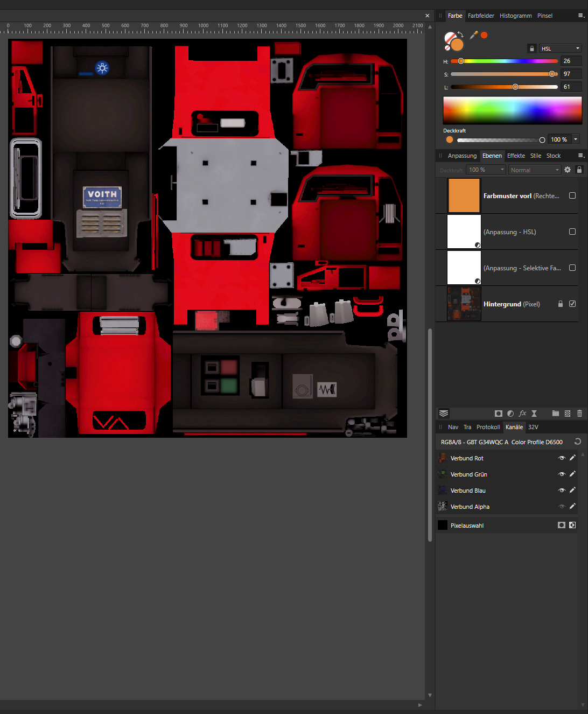Edit the Verbund Rot channel with pencil icon
This screenshot has width=588, height=714.
pos(572,458)
